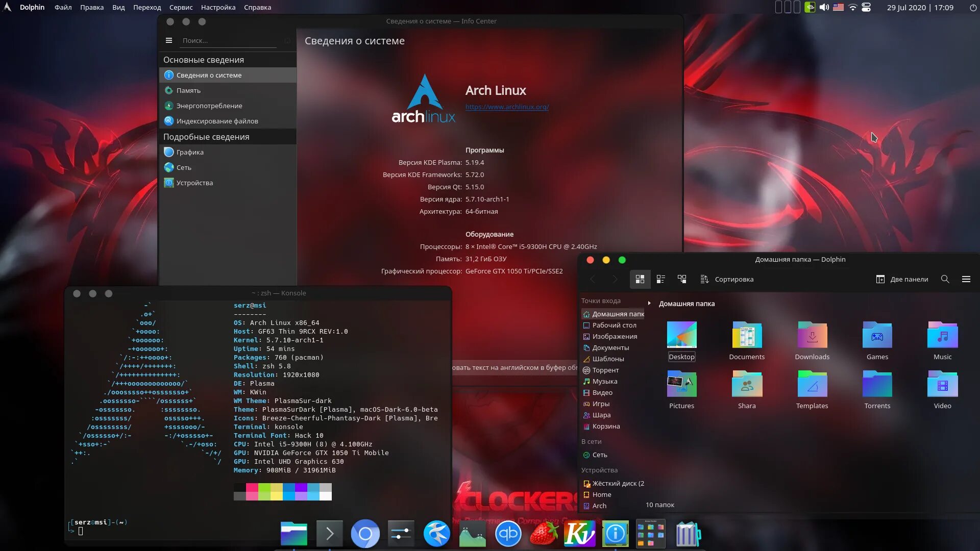Click the pink color block in Konsole
Screen dimensions: 980x551
252,487
